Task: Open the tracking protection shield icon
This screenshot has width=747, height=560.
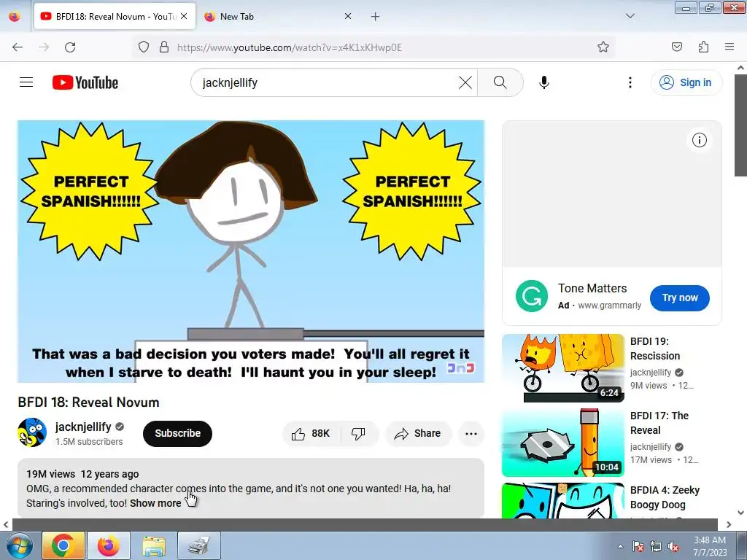Action: point(144,47)
